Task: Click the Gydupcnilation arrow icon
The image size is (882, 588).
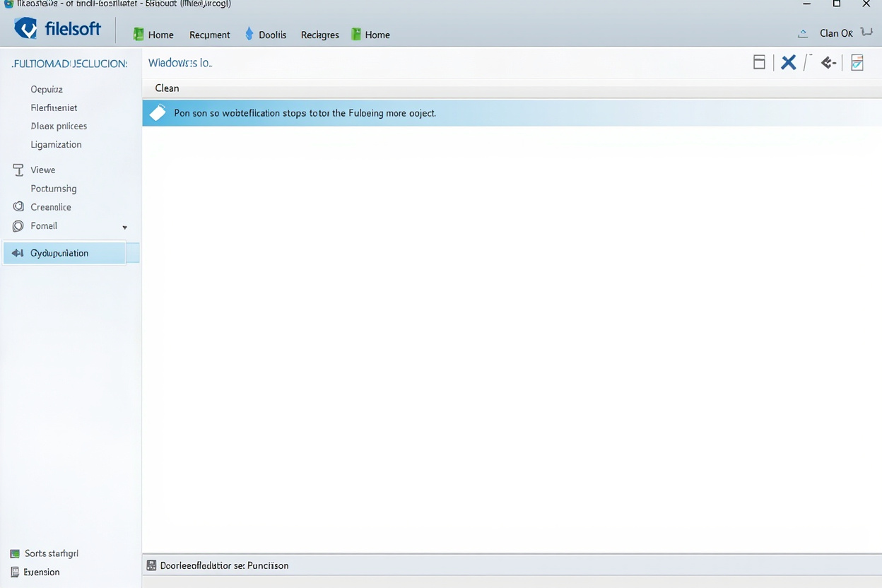Action: [18, 253]
